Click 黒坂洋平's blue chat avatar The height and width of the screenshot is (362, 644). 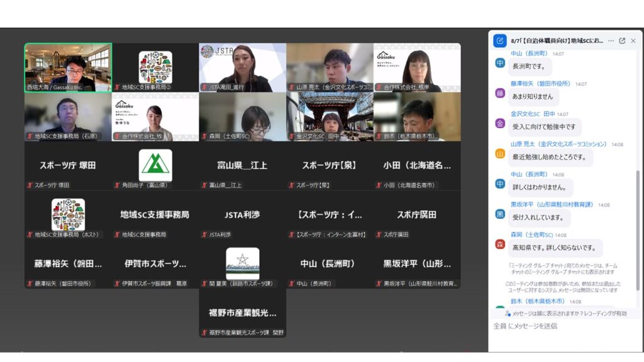[500, 214]
